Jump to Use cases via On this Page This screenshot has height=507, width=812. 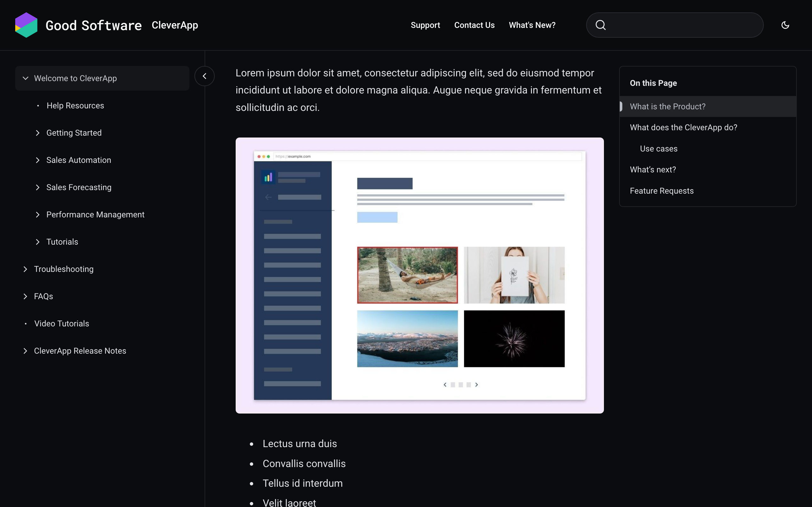click(x=658, y=149)
